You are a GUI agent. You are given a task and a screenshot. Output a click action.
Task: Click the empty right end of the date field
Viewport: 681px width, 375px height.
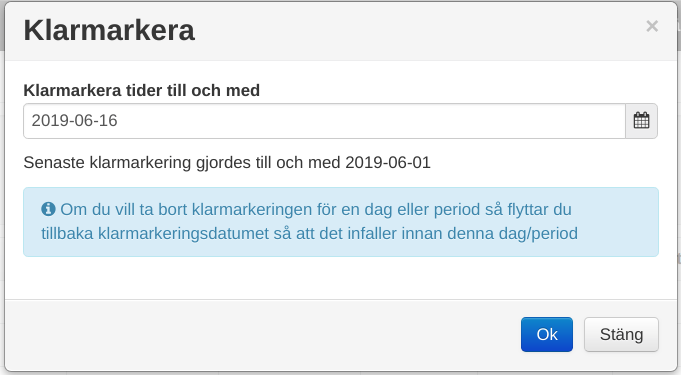(565, 121)
